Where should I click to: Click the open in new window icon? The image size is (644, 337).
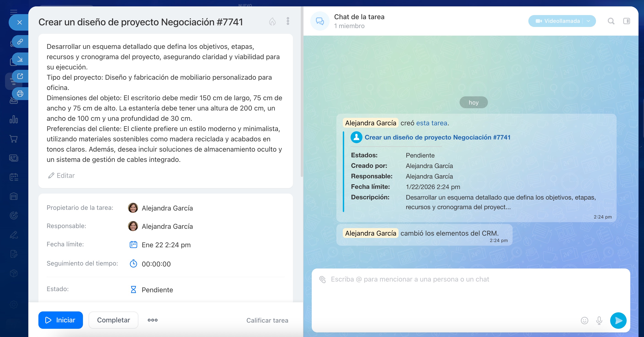pos(20,76)
